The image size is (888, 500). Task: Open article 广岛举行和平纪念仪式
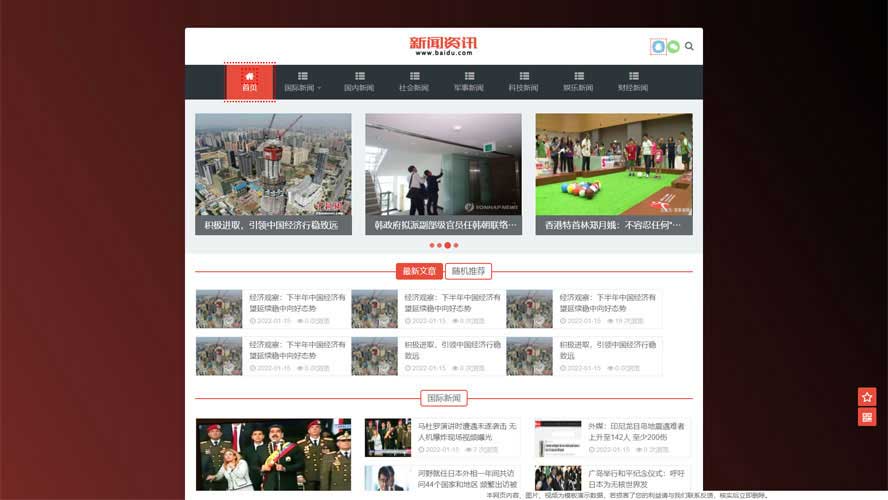[x=637, y=478]
